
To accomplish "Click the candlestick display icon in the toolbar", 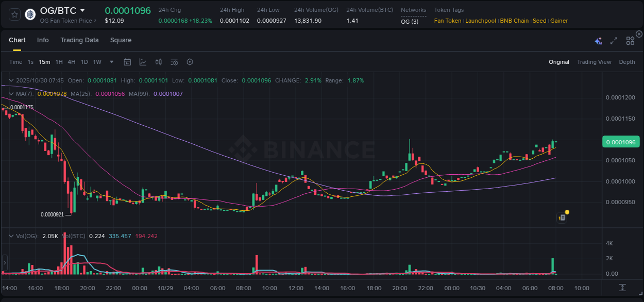I will 158,62.
